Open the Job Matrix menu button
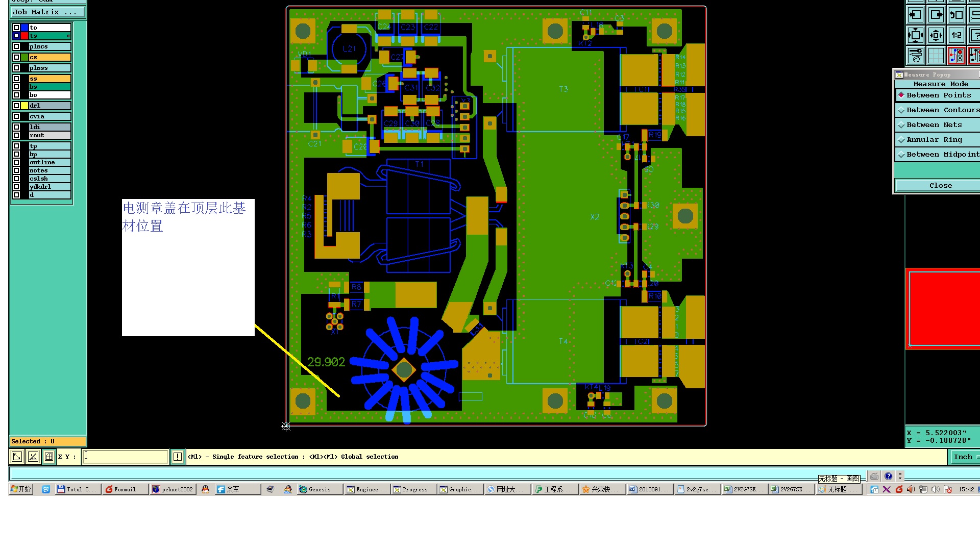Image resolution: width=980 pixels, height=551 pixels. (47, 12)
